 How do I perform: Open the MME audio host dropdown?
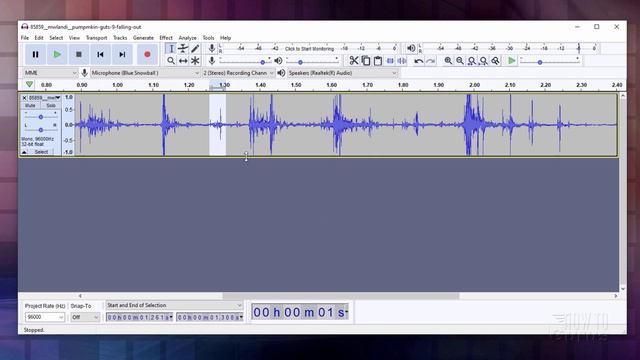50,73
